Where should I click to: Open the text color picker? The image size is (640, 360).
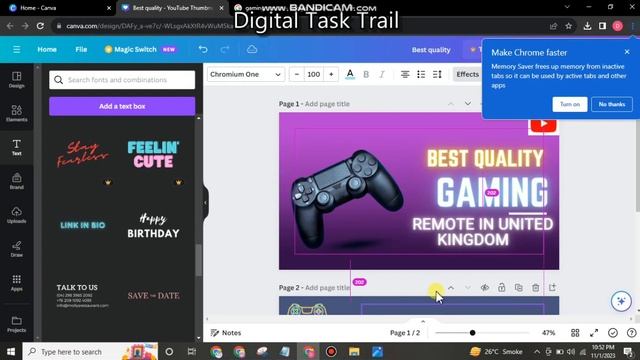350,74
